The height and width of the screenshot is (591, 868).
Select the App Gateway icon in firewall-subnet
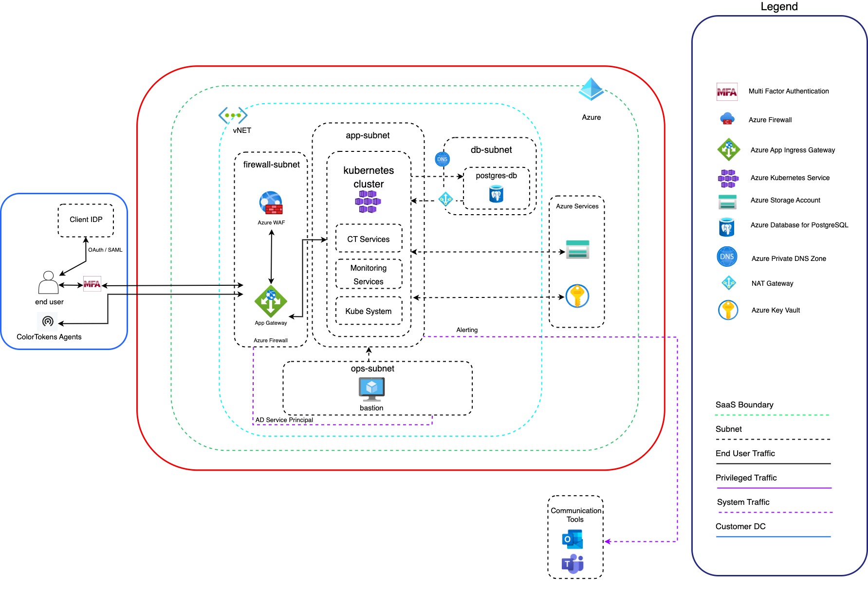[271, 302]
